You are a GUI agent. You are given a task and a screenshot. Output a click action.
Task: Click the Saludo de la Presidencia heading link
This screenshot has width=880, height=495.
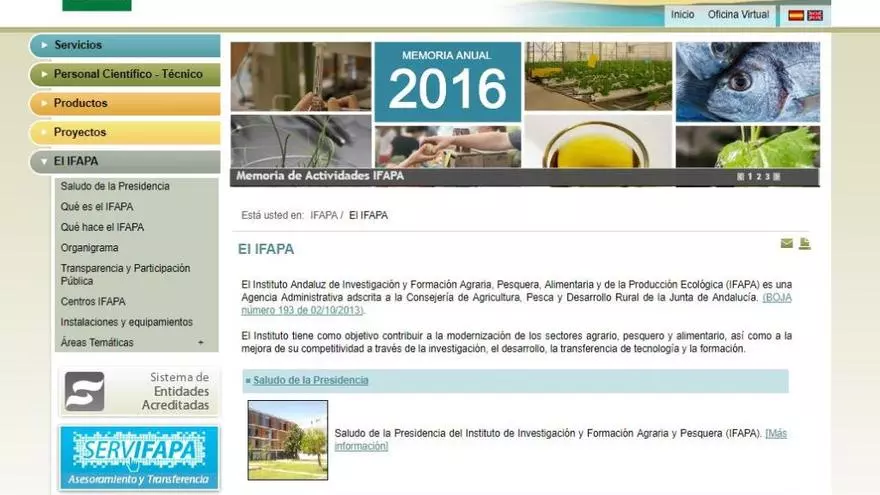(310, 380)
